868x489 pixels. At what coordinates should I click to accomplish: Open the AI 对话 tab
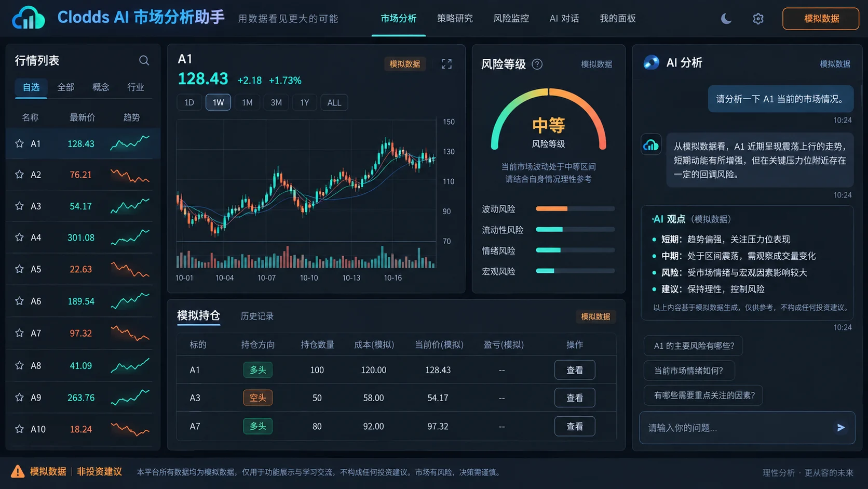[564, 19]
